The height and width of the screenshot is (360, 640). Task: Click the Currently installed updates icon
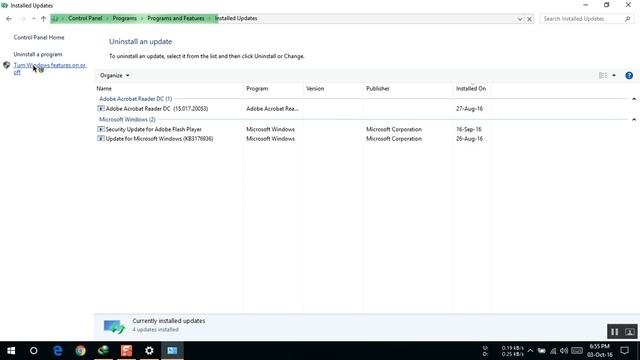pos(114,326)
